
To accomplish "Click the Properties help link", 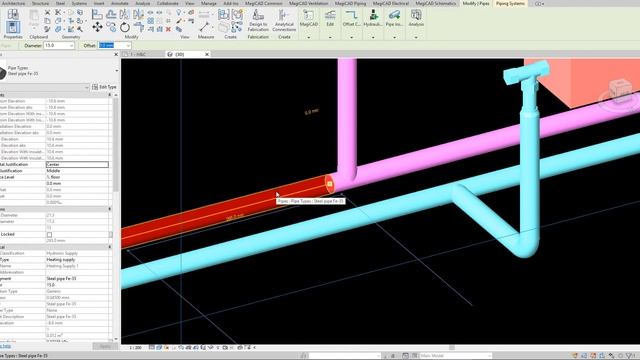I will (x=5, y=346).
